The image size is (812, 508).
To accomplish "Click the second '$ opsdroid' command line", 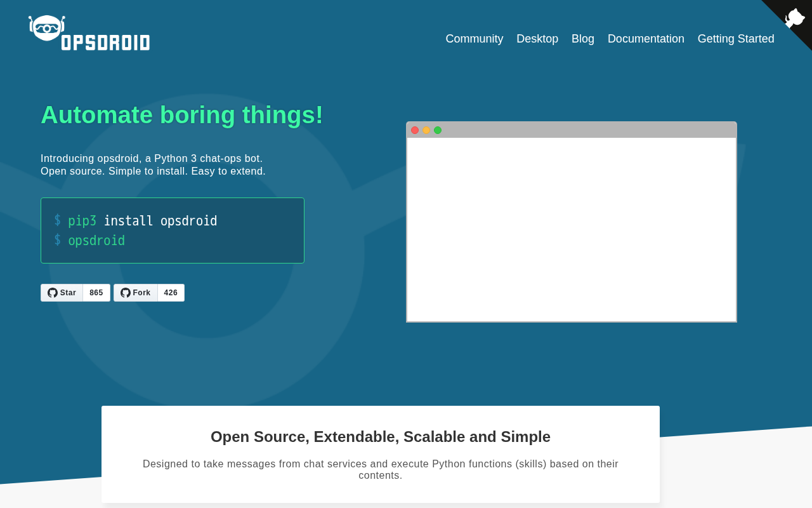I will (x=89, y=241).
